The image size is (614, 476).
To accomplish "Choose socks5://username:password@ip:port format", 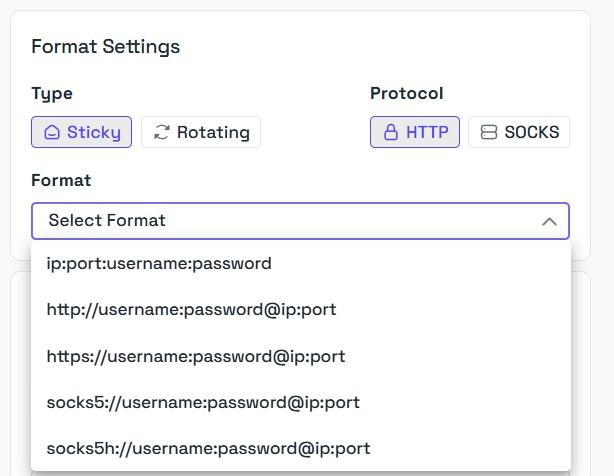I will pyautogui.click(x=203, y=402).
